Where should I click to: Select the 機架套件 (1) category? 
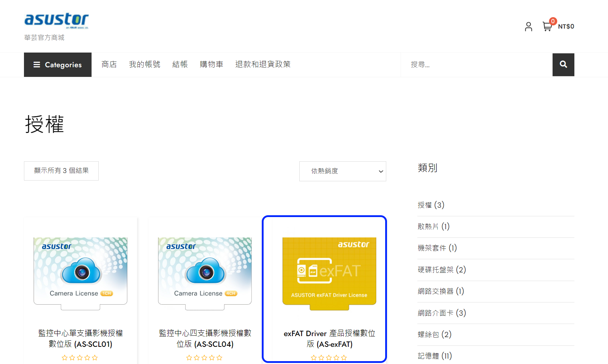tap(437, 248)
